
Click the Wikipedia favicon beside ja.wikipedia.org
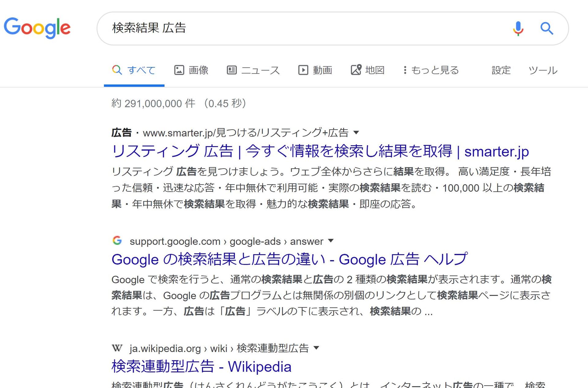(117, 348)
